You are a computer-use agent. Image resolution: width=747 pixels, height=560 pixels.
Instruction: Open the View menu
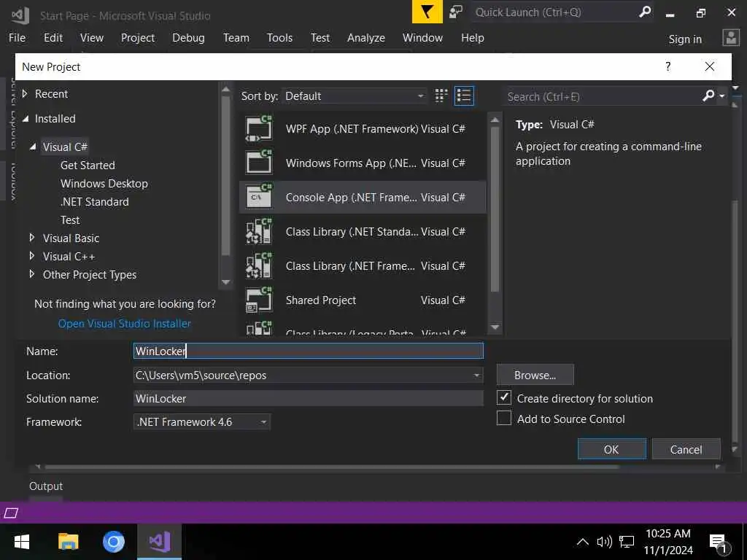pyautogui.click(x=91, y=38)
